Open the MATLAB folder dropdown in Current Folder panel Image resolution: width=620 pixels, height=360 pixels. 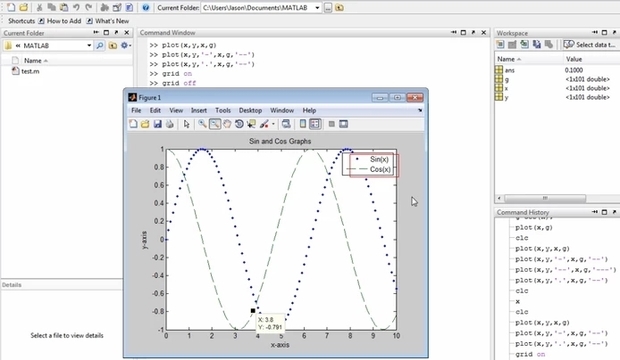[89, 45]
